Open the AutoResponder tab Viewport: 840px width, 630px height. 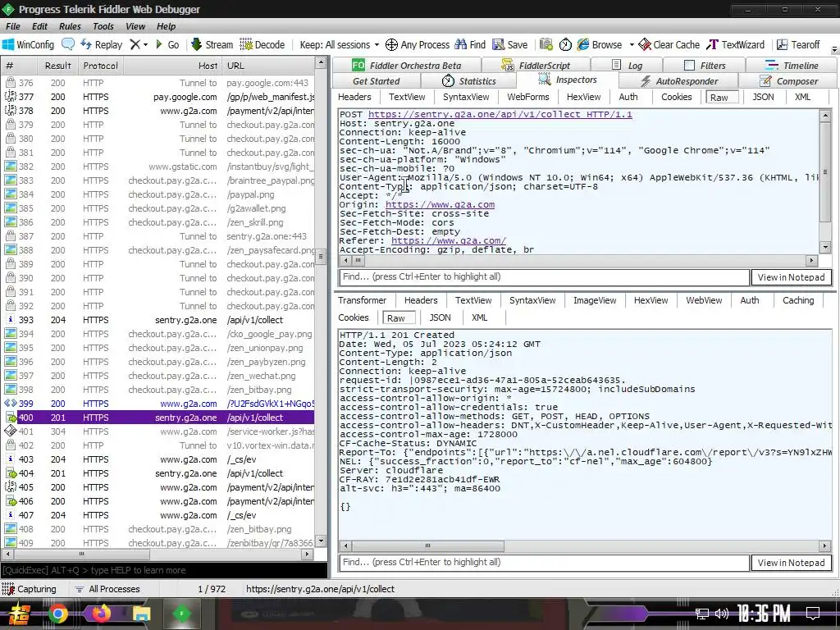click(x=678, y=81)
